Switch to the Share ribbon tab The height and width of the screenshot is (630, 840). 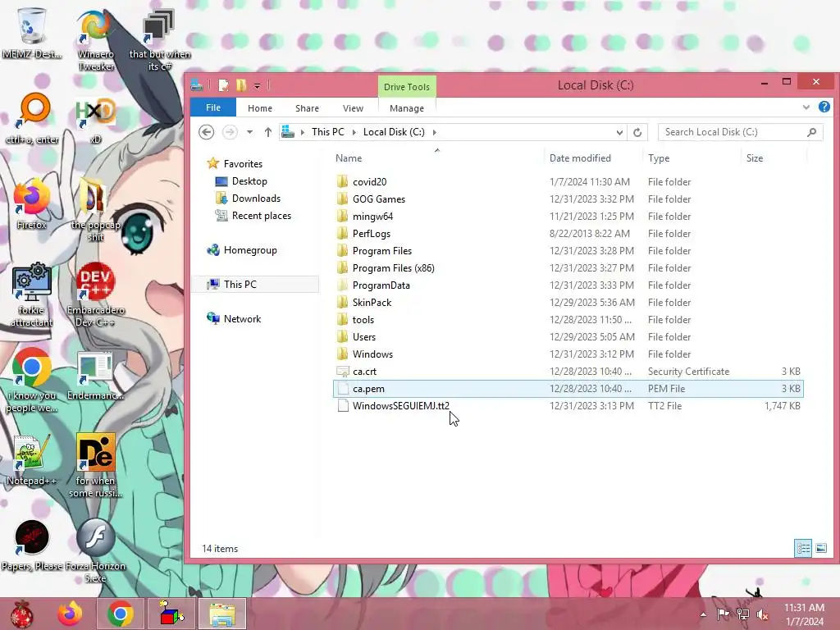(x=307, y=108)
